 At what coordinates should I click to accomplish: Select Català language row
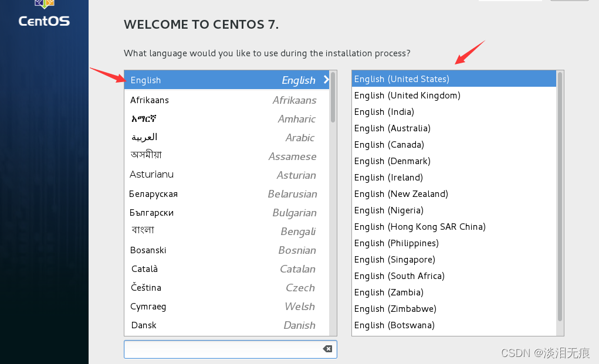226,268
